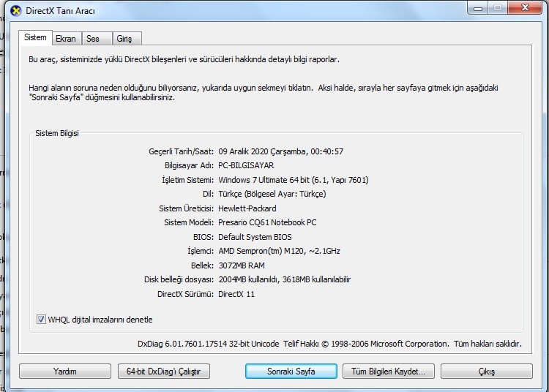Click Türkçe (Bölgesel Ayar: Türkçe) value
Screen dimensions: 549x392
tap(272, 194)
